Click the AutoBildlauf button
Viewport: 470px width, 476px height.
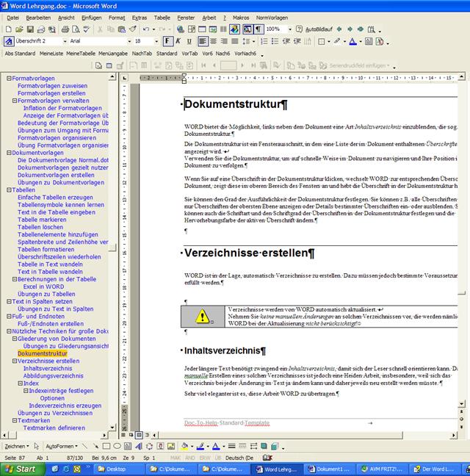(315, 29)
